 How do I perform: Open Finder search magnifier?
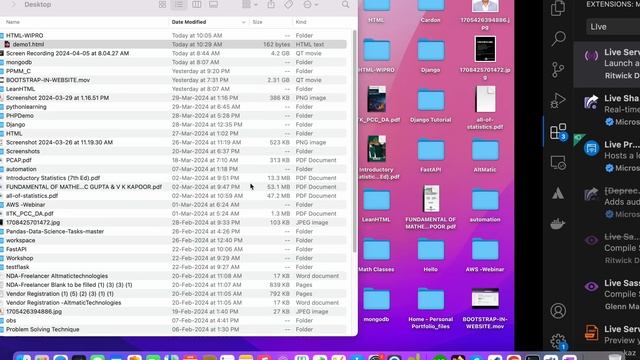pyautogui.click(x=345, y=4)
